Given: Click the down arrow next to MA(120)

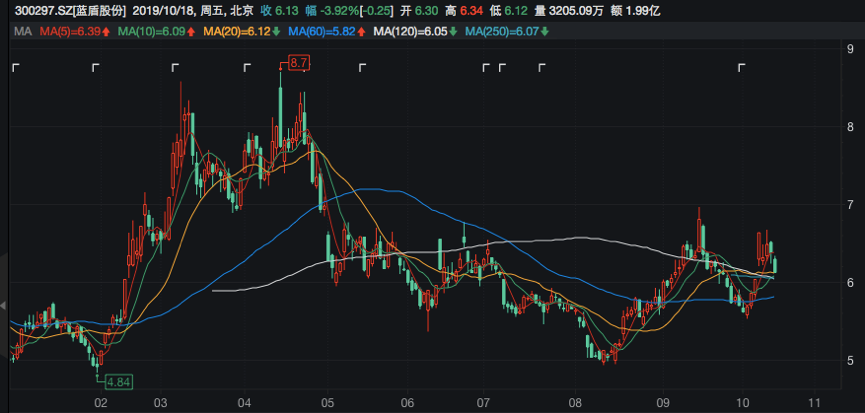Looking at the screenshot, I should coord(454,33).
